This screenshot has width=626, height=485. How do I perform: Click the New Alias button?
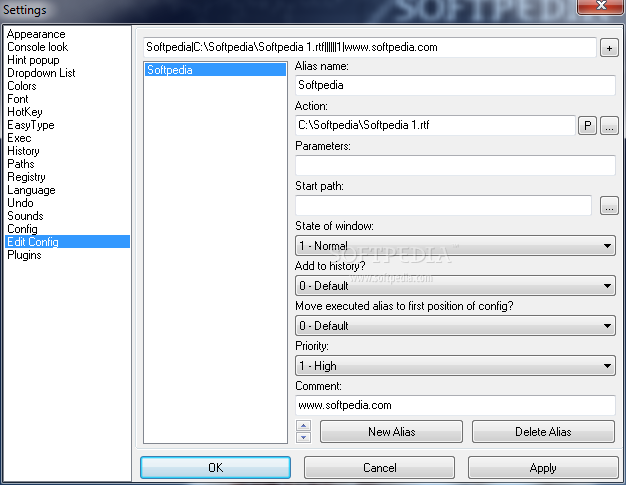pos(391,432)
